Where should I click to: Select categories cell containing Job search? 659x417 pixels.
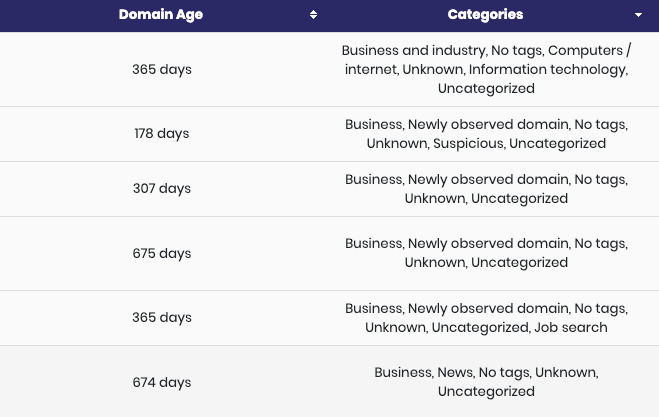(486, 318)
